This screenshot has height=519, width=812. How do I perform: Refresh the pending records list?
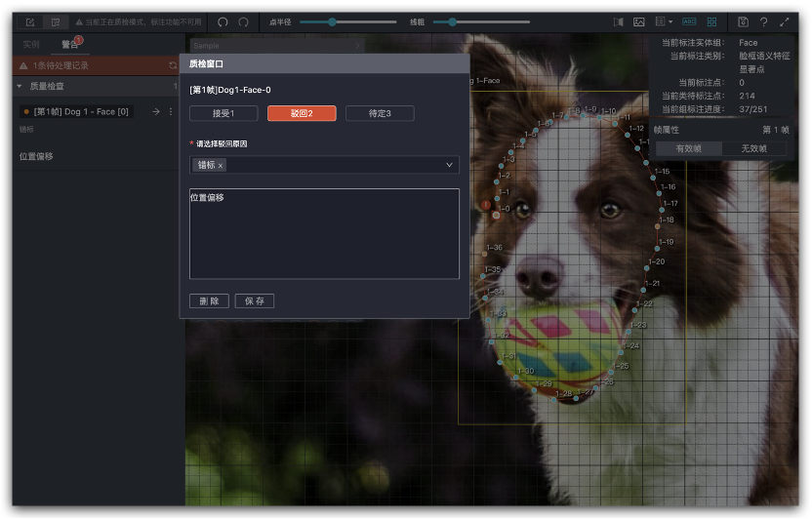point(173,65)
